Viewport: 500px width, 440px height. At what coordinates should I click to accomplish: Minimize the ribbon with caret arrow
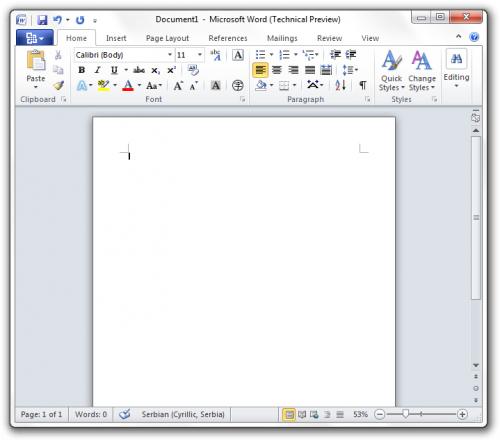pos(459,36)
